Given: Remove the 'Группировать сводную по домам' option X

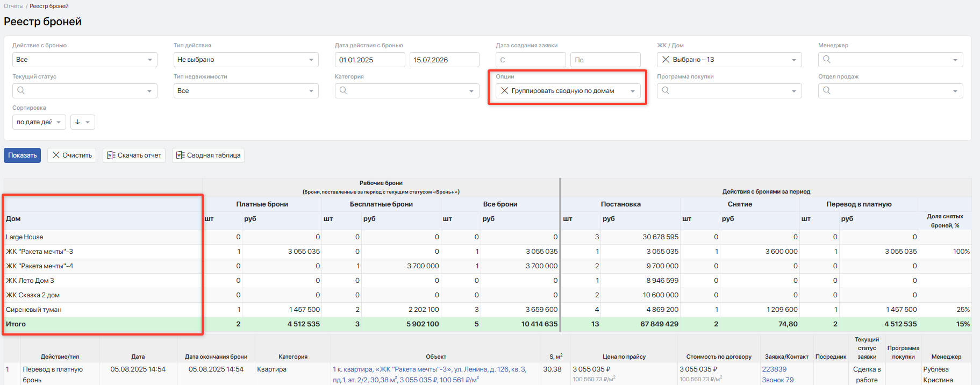Looking at the screenshot, I should (504, 91).
